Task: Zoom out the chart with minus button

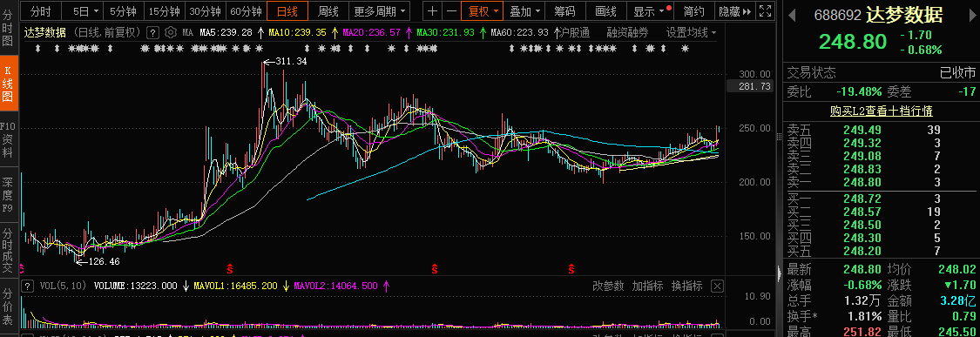Action: pos(451,10)
